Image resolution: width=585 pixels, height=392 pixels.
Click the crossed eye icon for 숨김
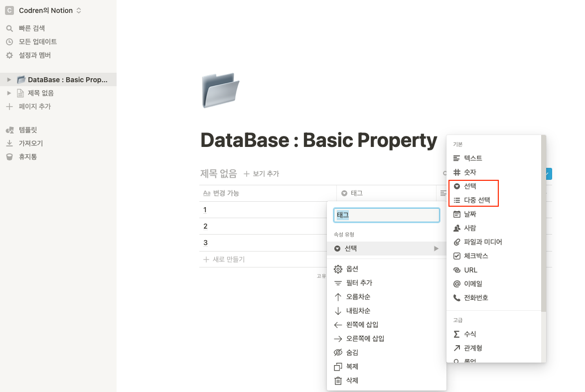(338, 353)
